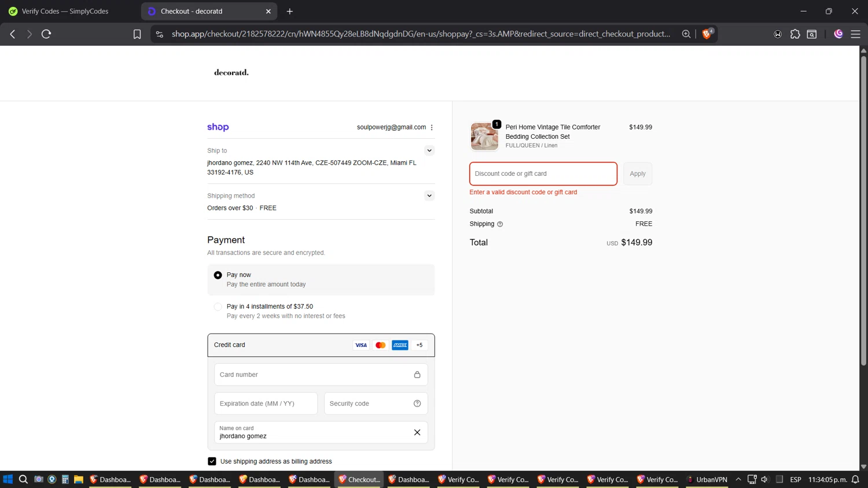Focus the Discount code or gift card field

click(543, 173)
